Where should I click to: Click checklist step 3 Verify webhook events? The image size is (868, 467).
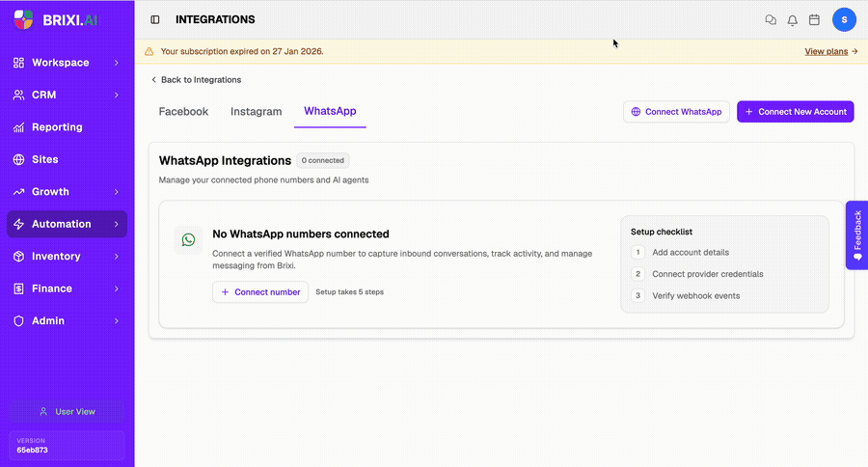(686, 296)
